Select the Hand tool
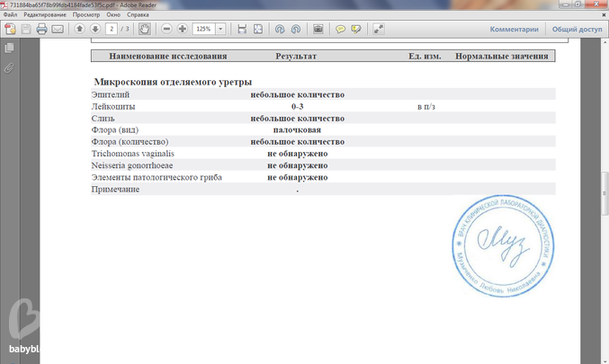609x364 pixels. click(144, 29)
